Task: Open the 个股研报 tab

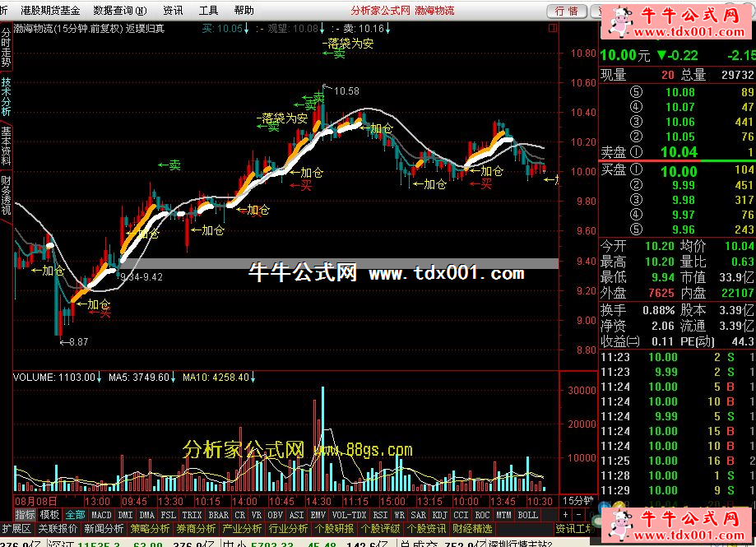Action: point(334,529)
